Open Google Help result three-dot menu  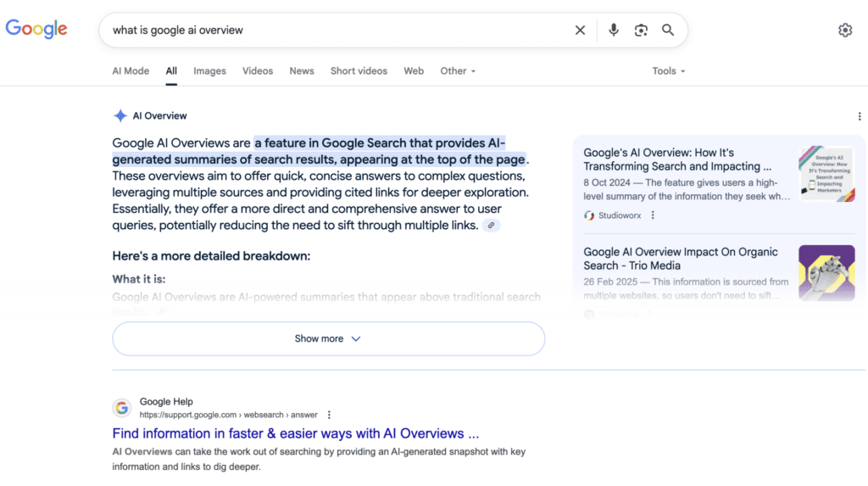click(329, 415)
